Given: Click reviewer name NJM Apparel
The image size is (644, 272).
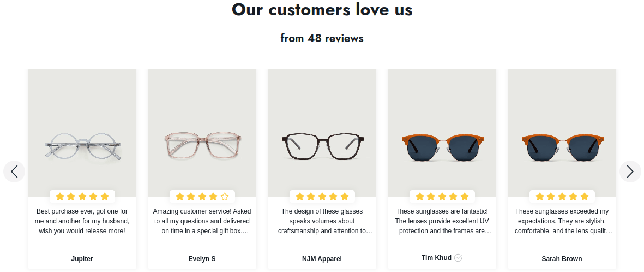Looking at the screenshot, I should click(x=322, y=259).
